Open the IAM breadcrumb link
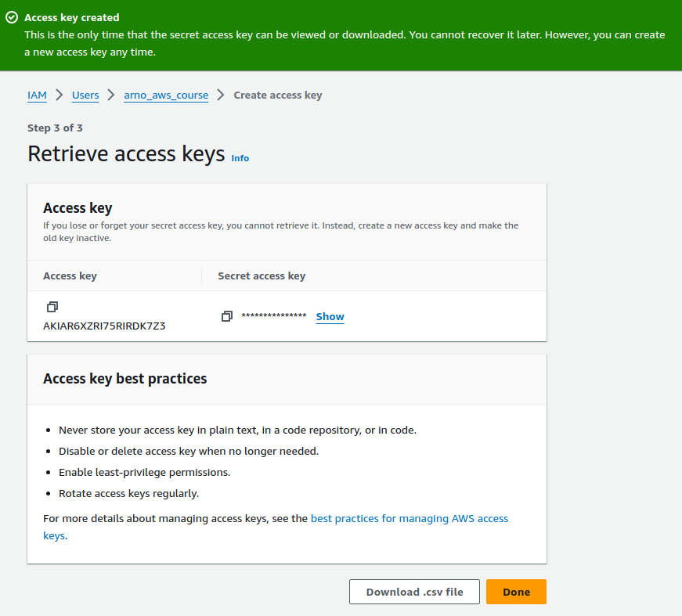The image size is (682, 616). tap(37, 94)
